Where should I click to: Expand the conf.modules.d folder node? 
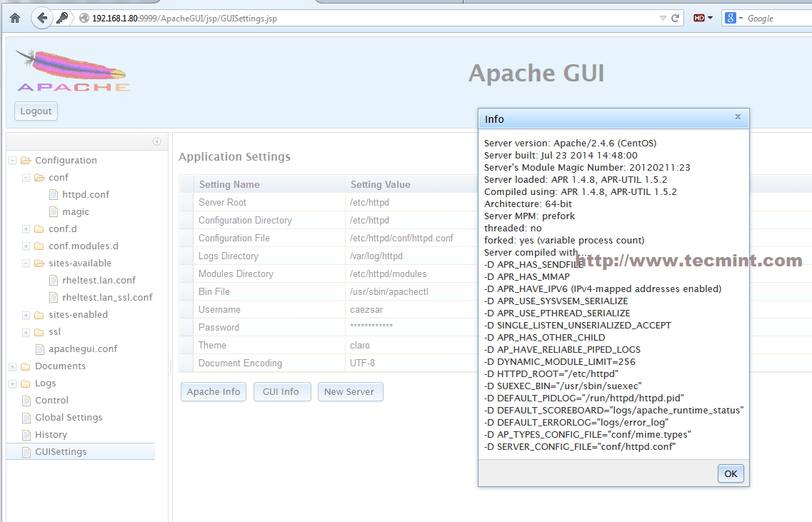coord(26,246)
